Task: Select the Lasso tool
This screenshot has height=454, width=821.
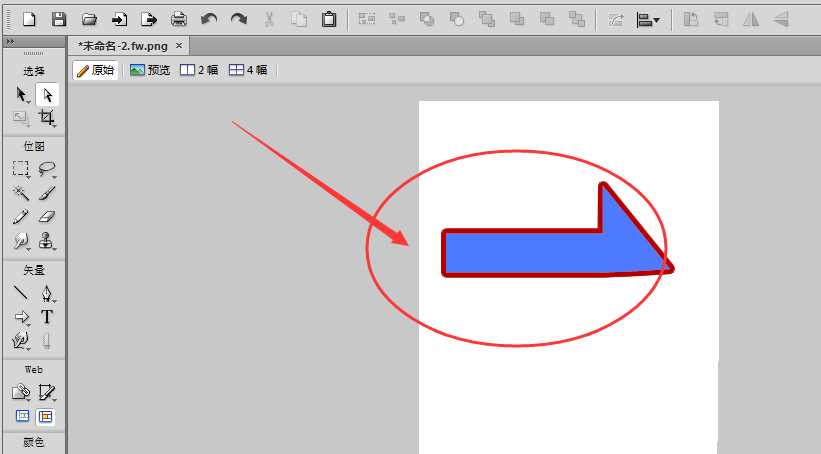Action: pyautogui.click(x=47, y=169)
